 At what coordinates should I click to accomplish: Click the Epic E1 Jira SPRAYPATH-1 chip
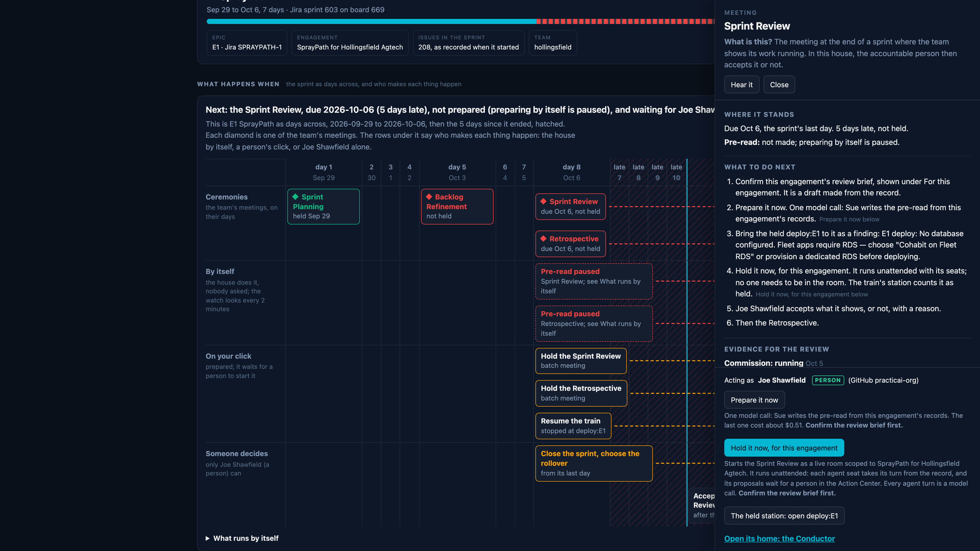click(247, 43)
